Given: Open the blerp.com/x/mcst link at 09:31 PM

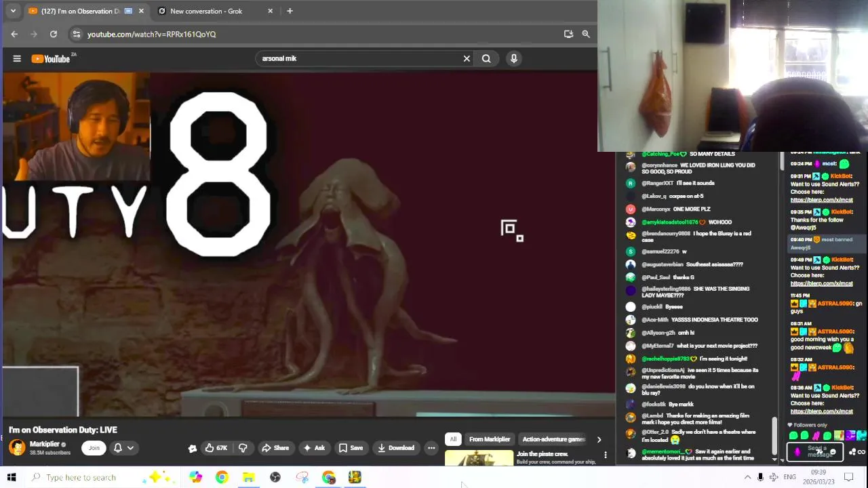Looking at the screenshot, I should pyautogui.click(x=821, y=201).
